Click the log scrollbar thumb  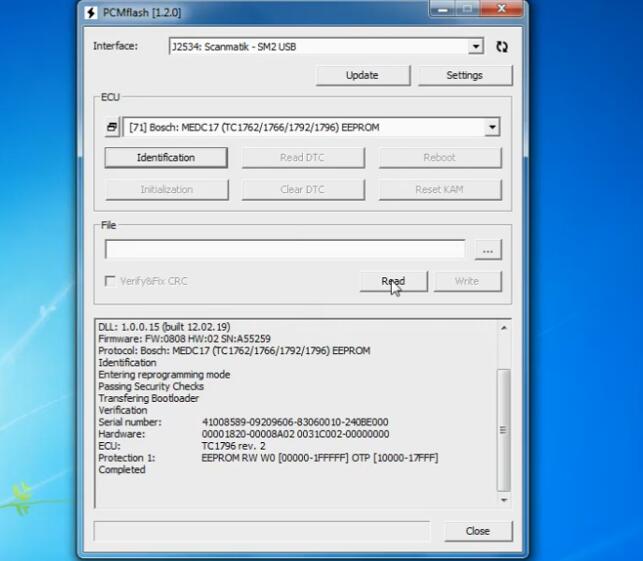click(504, 430)
